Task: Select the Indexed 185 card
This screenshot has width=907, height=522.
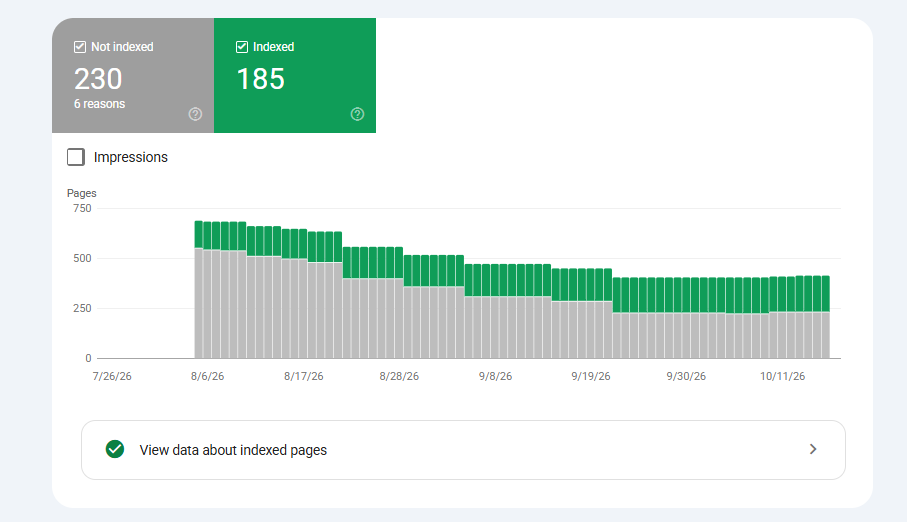Action: coord(295,75)
